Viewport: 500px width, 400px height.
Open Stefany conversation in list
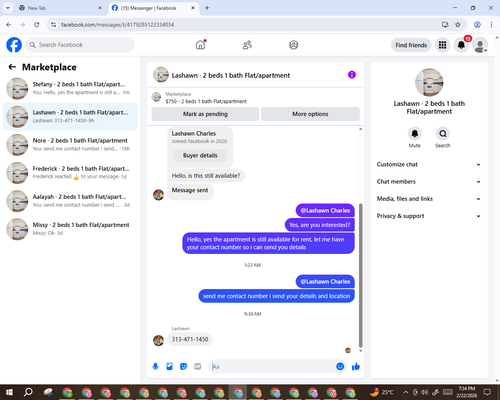click(70, 89)
